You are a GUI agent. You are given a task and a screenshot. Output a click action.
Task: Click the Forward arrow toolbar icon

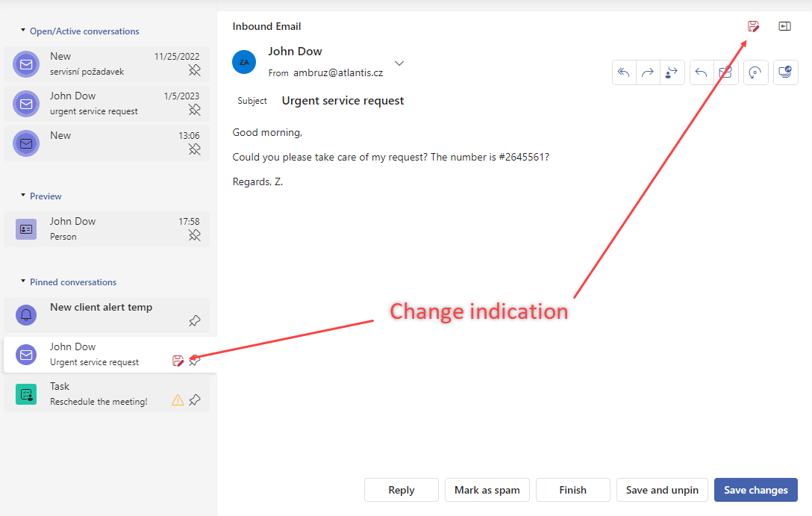point(648,72)
